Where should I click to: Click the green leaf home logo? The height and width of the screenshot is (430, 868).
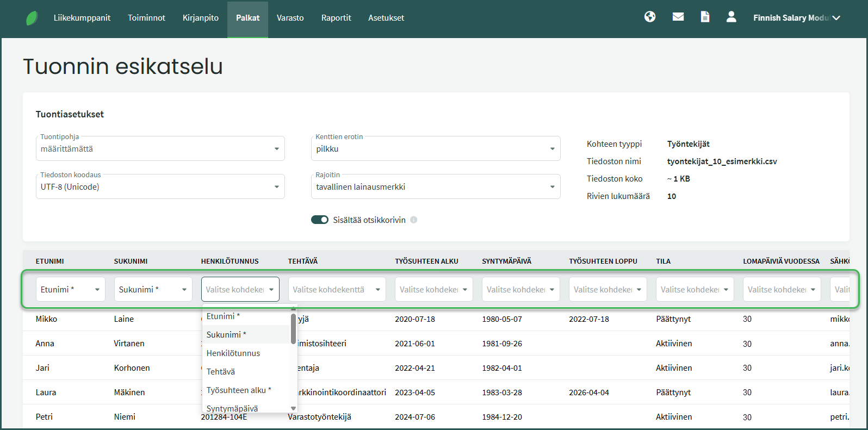pyautogui.click(x=32, y=18)
